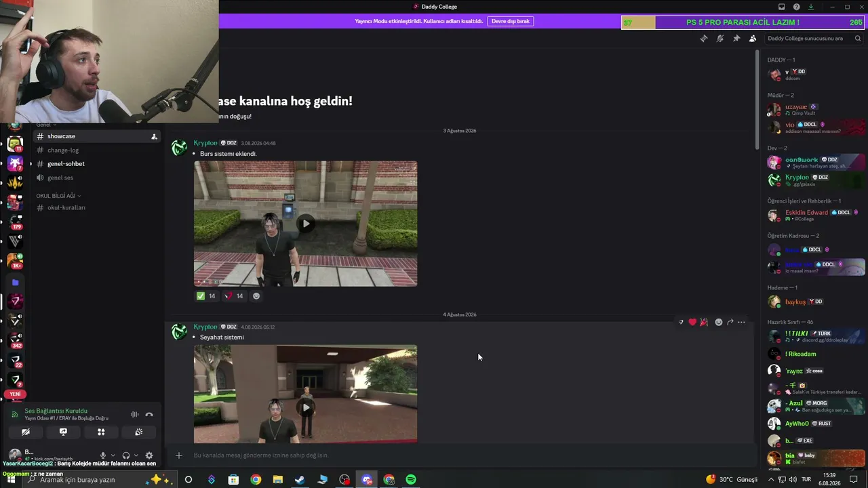
Task: Open pinned messages pin icon
Action: (x=736, y=39)
